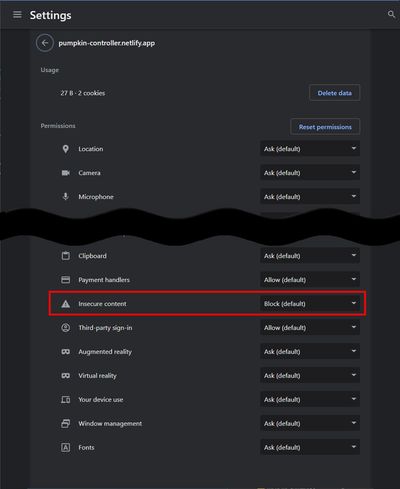This screenshot has height=489, width=400.
Task: Click the Virtual reality headset icon
Action: pos(66,376)
